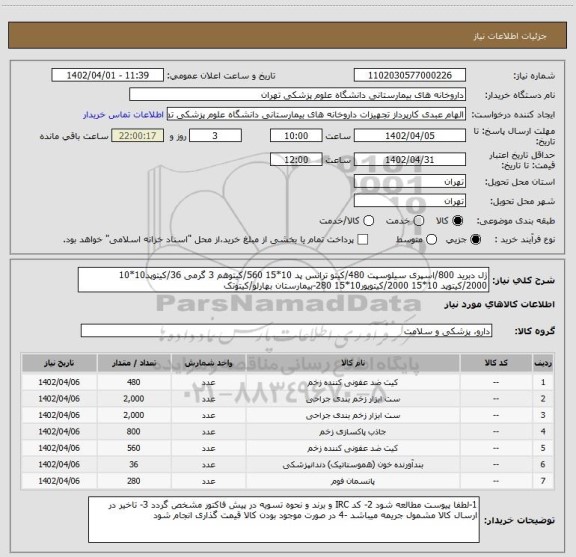
Task: Click quantity 2,000 in row 2
Action: tap(134, 399)
